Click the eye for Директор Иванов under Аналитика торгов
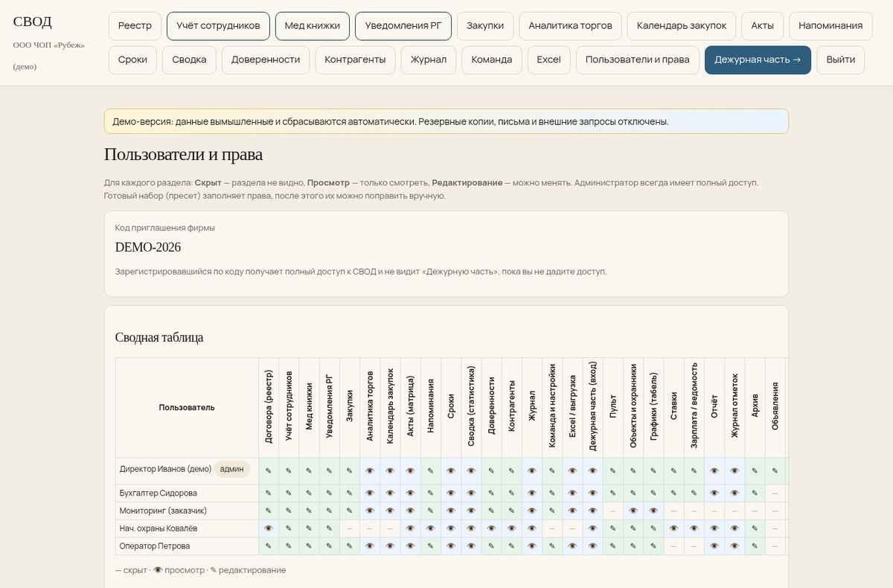The width and height of the screenshot is (893, 588). tap(370, 471)
